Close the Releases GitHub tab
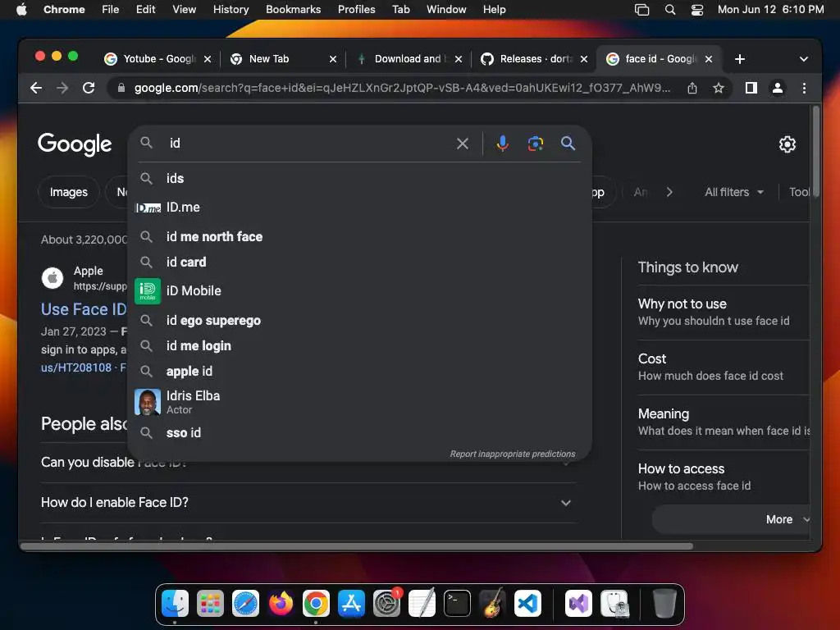The height and width of the screenshot is (630, 840). tap(584, 59)
